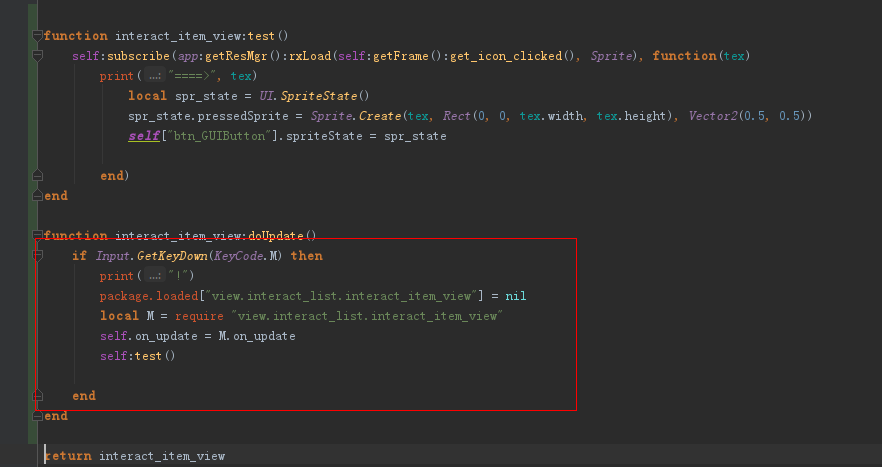882x467 pixels.
Task: Click the underlined 'self' before btn_GUIButton
Action: pyautogui.click(x=142, y=136)
